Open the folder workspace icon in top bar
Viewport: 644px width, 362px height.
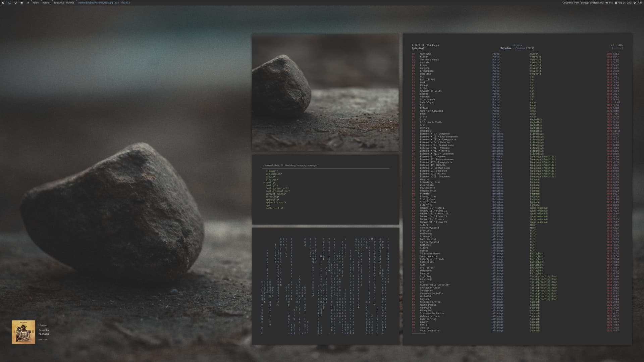point(21,3)
